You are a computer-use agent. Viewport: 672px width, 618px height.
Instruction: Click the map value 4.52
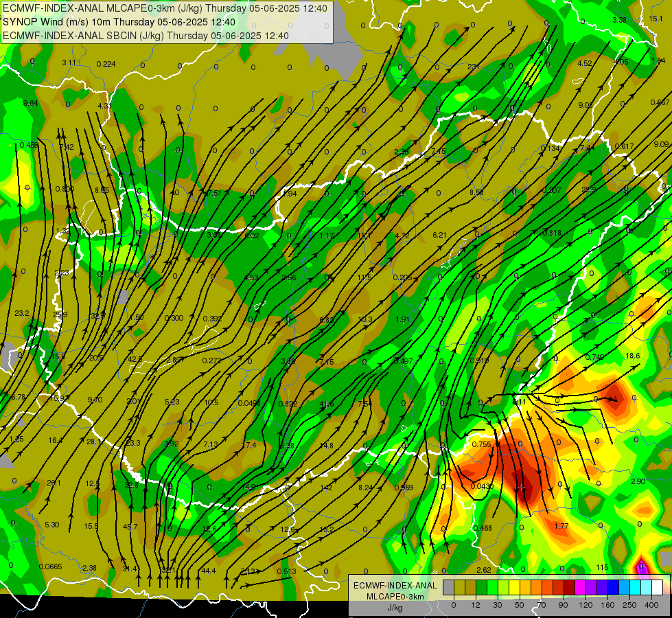pyautogui.click(x=585, y=63)
